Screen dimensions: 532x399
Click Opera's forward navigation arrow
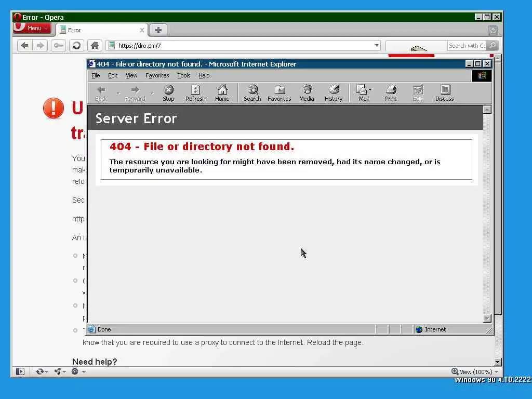(x=40, y=46)
